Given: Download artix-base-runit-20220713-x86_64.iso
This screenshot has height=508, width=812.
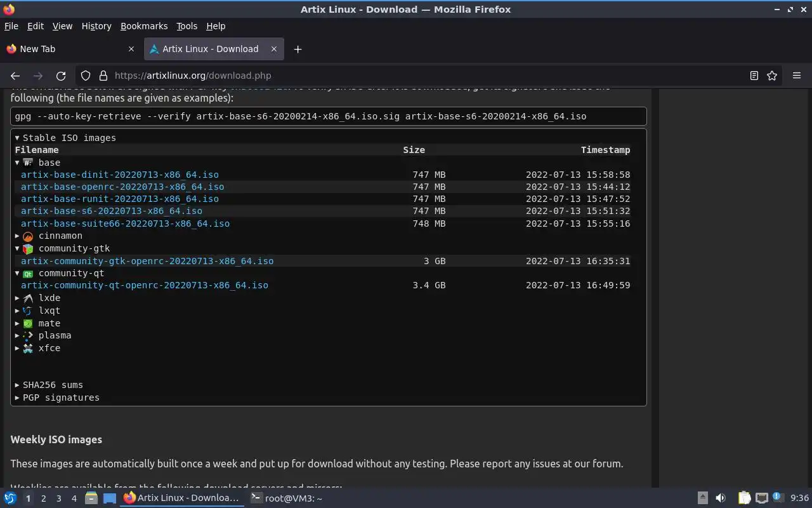Looking at the screenshot, I should click(120, 199).
